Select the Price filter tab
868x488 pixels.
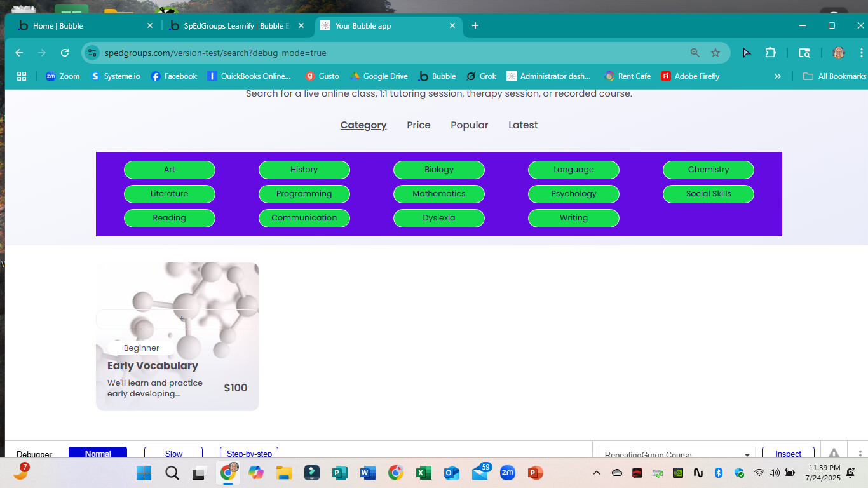point(419,125)
